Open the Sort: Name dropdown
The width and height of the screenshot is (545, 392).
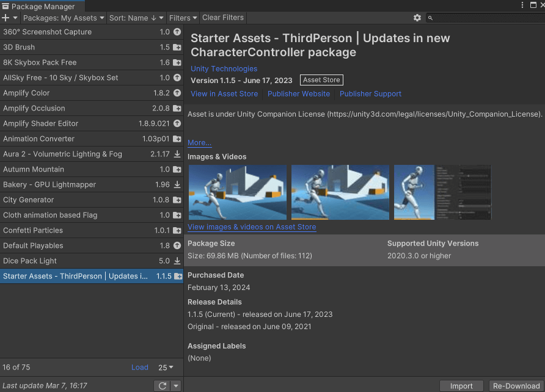click(x=136, y=18)
